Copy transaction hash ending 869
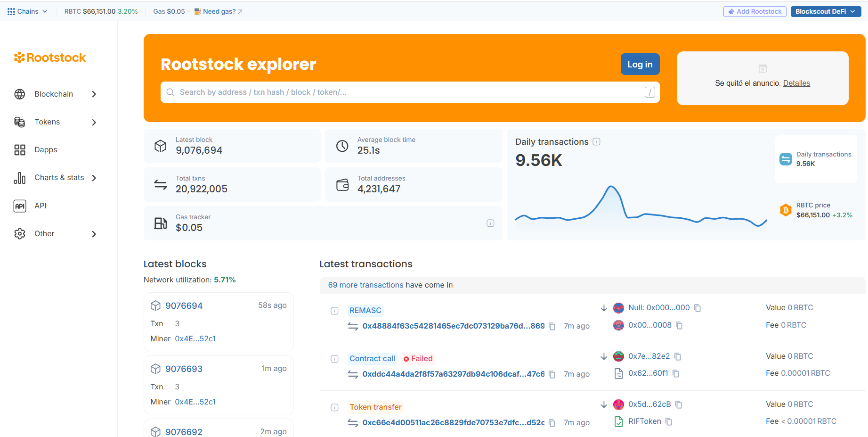Screen dimensions: 868x437 [x=552, y=326]
